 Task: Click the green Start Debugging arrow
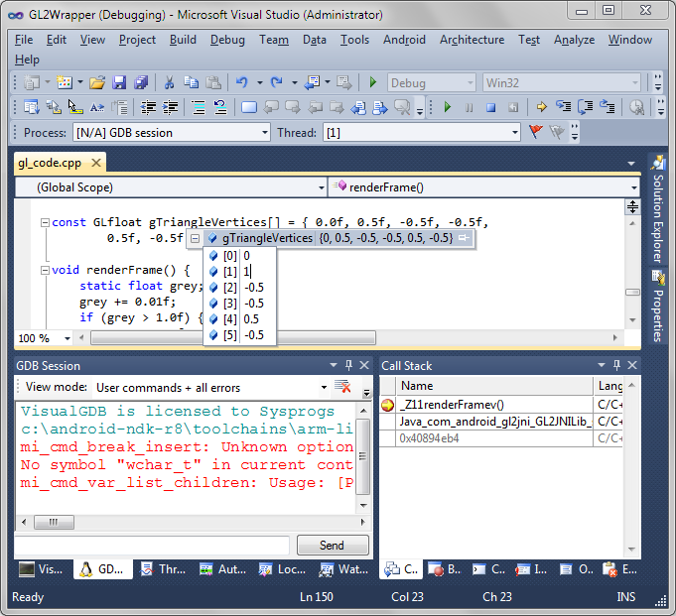pyautogui.click(x=373, y=83)
